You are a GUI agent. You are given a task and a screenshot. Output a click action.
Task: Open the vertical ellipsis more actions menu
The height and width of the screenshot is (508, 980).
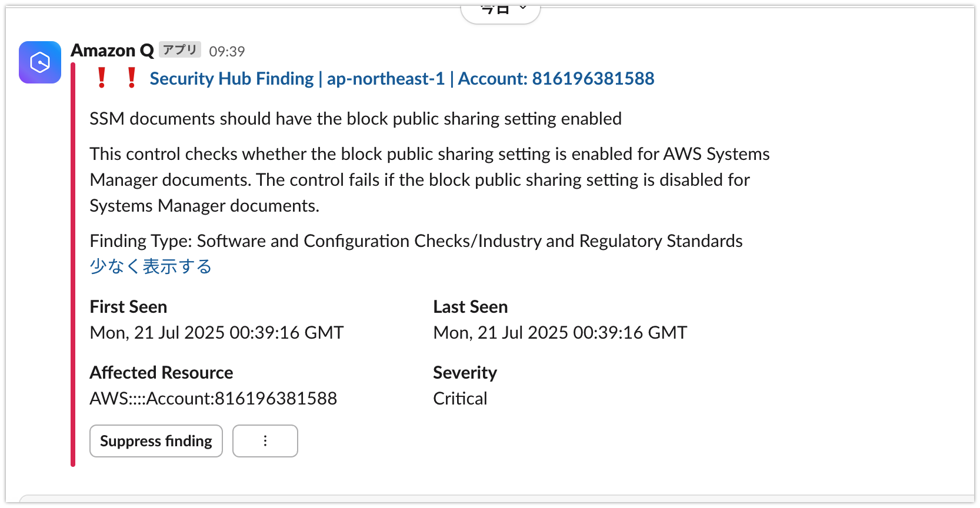tap(265, 441)
